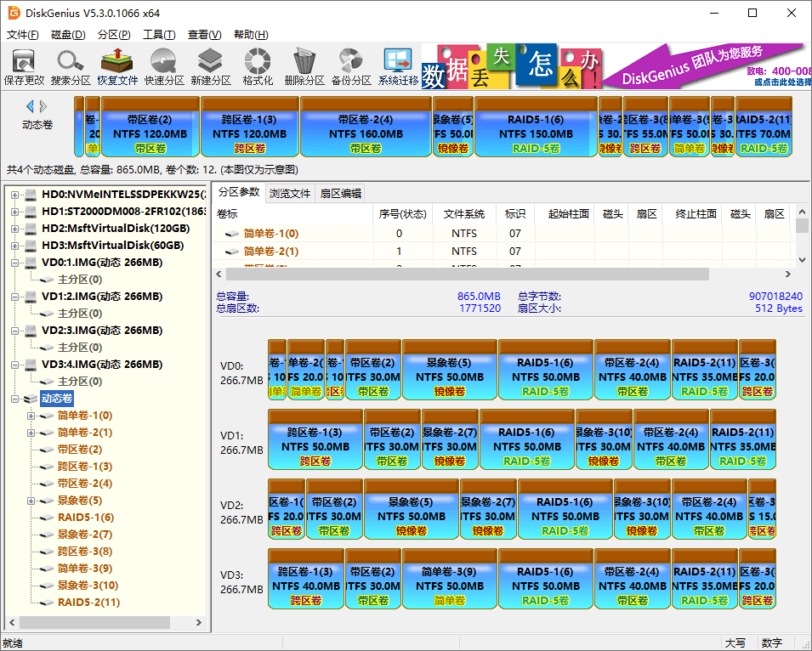Image resolution: width=812 pixels, height=651 pixels.
Task: Open the 工具(T) menu
Action: tap(158, 35)
